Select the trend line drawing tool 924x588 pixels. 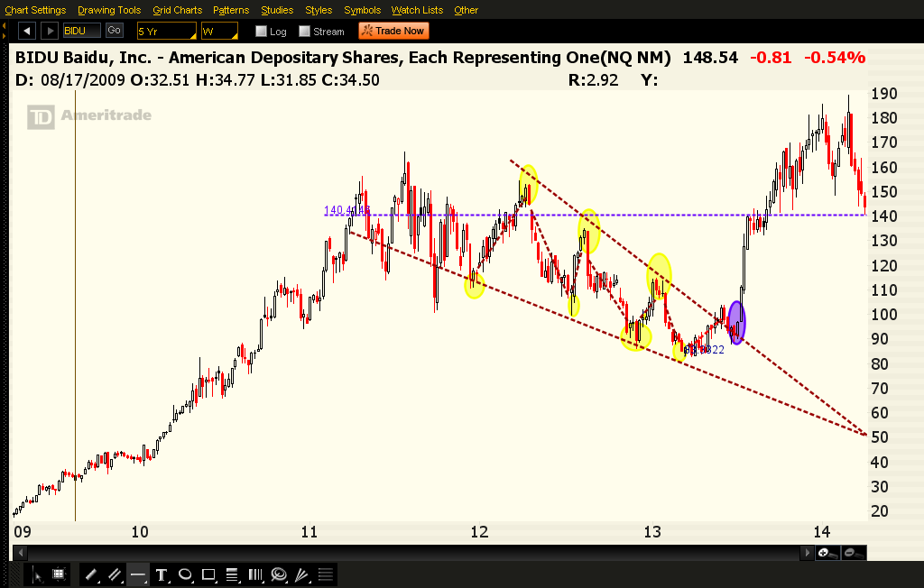tap(91, 574)
